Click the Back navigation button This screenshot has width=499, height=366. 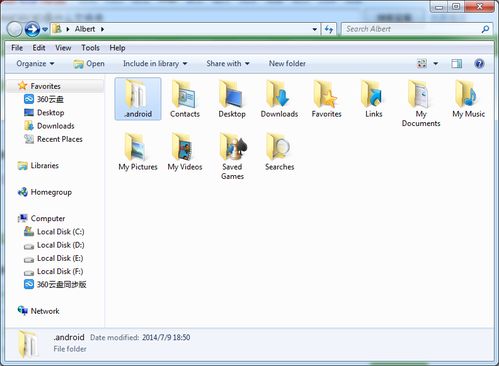(15, 29)
